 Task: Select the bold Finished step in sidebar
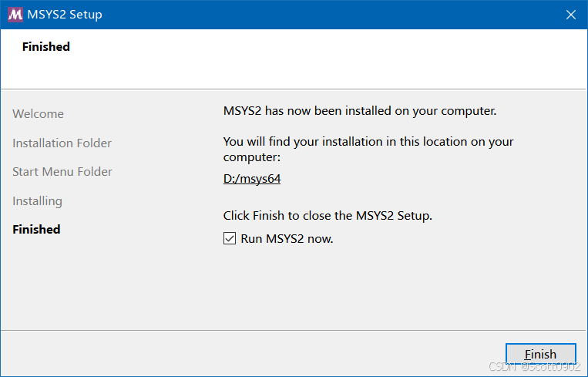click(x=36, y=229)
